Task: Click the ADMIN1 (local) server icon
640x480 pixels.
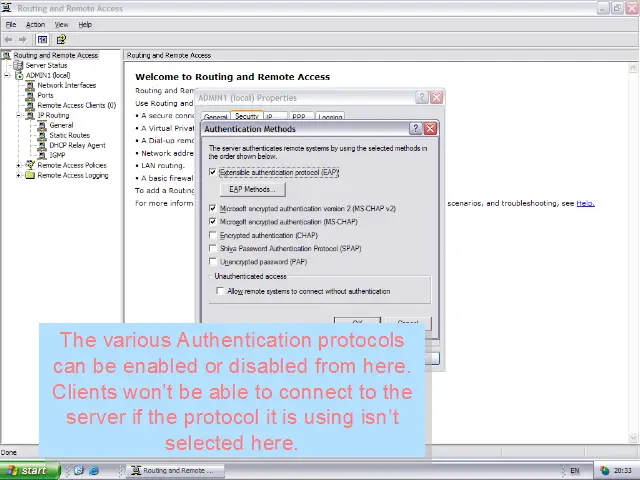Action: pyautogui.click(x=19, y=76)
